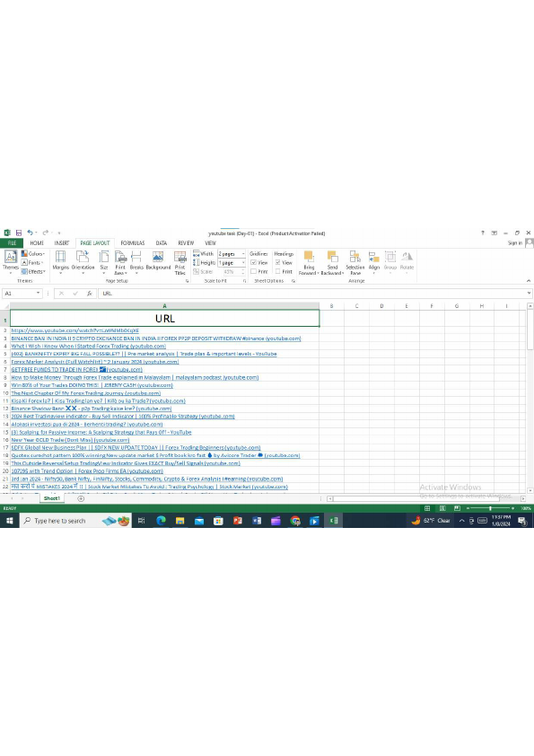Collapse the ribbon

529,281
